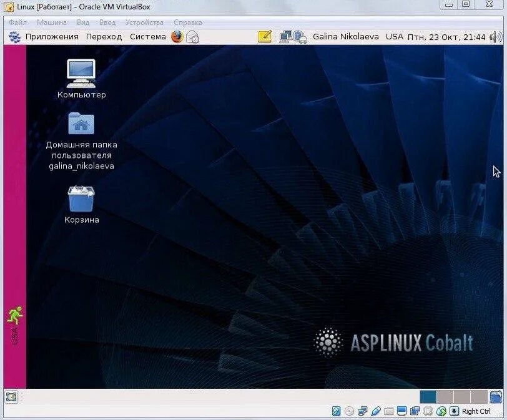Click the video capture display indicator

coord(402,411)
